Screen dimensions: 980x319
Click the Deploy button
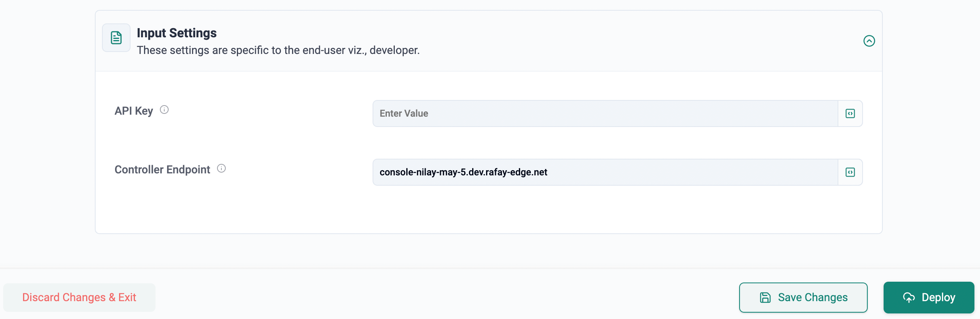click(x=928, y=298)
